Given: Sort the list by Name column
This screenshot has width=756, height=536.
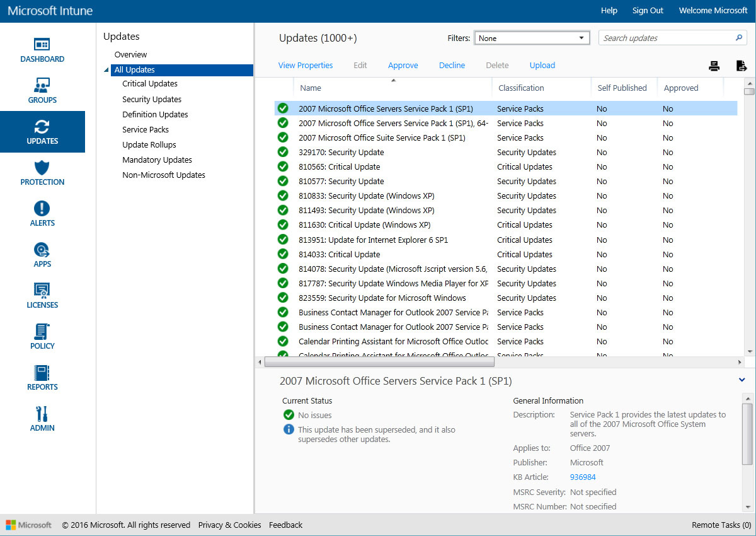Looking at the screenshot, I should (x=311, y=88).
